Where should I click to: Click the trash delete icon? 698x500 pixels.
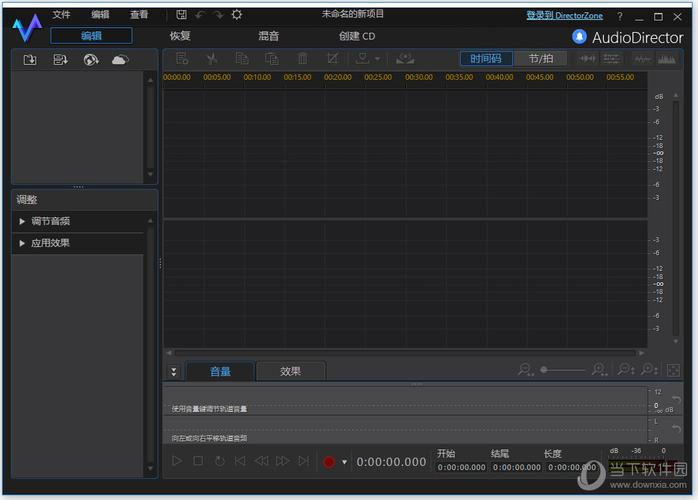(x=302, y=58)
